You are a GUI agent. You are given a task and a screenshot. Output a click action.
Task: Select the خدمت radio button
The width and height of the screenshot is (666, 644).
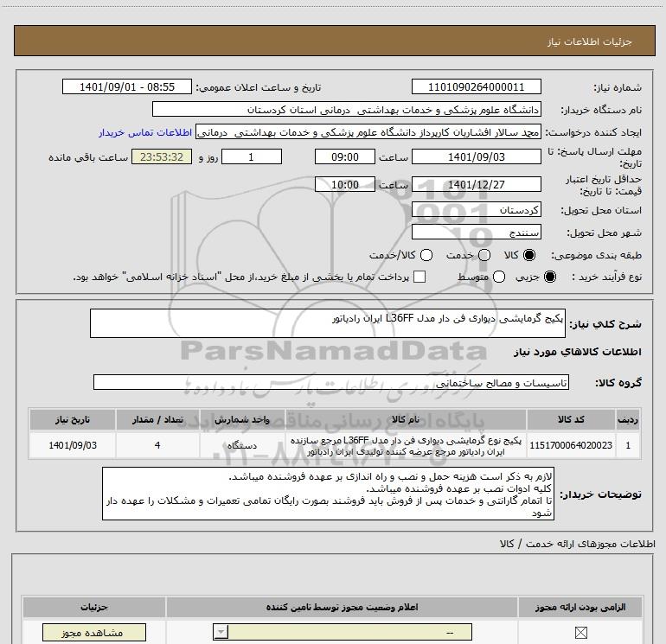pos(484,255)
